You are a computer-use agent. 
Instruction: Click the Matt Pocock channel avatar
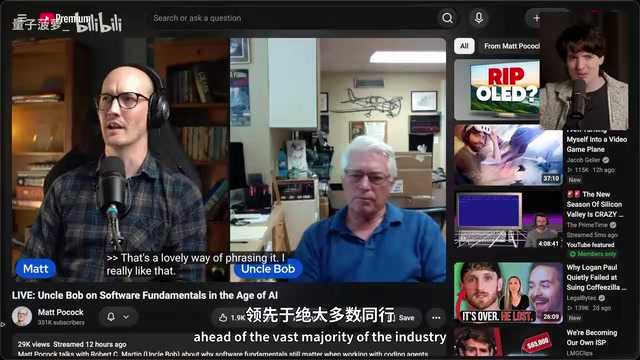coord(22,316)
